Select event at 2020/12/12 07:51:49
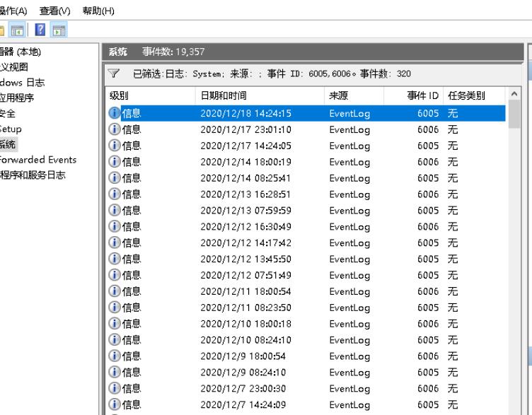The image size is (532, 415). pyautogui.click(x=306, y=275)
